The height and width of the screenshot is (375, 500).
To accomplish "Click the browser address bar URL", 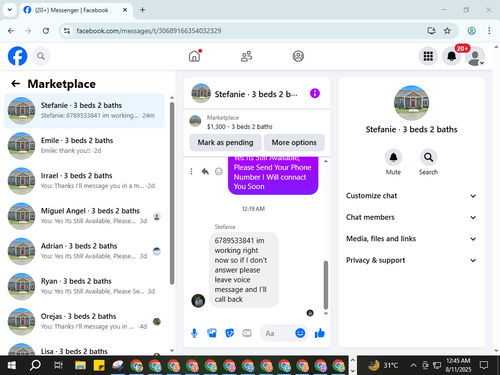I will pos(149,31).
